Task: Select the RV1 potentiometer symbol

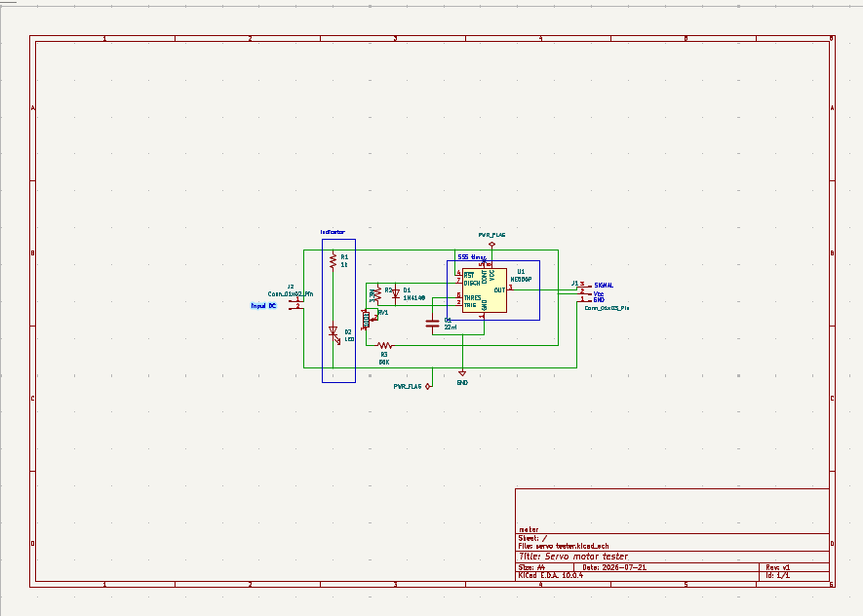Action: (x=368, y=319)
